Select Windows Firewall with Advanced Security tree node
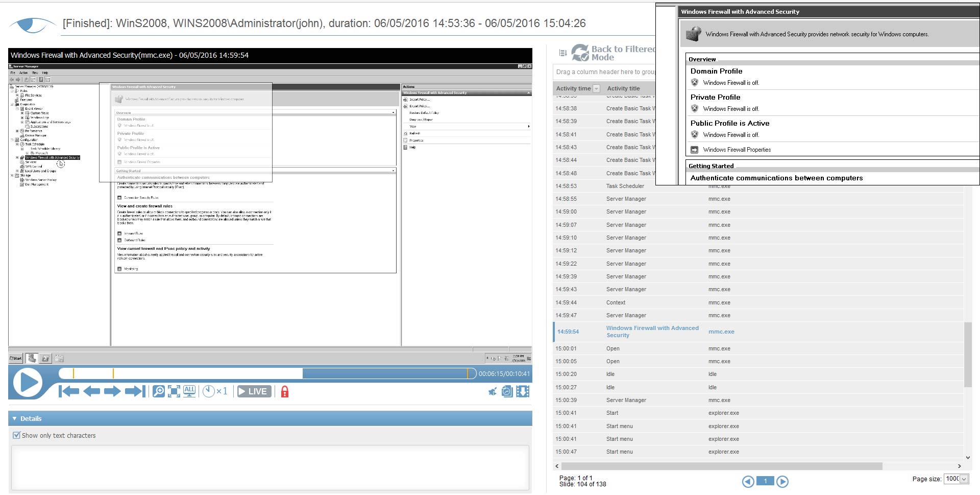The width and height of the screenshot is (980, 495). 52,157
